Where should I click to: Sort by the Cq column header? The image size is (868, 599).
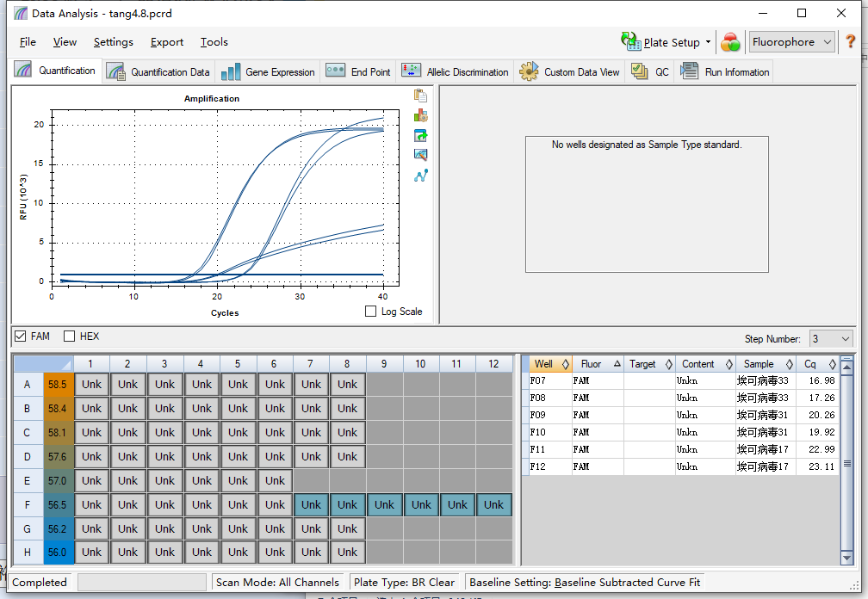[x=818, y=364]
